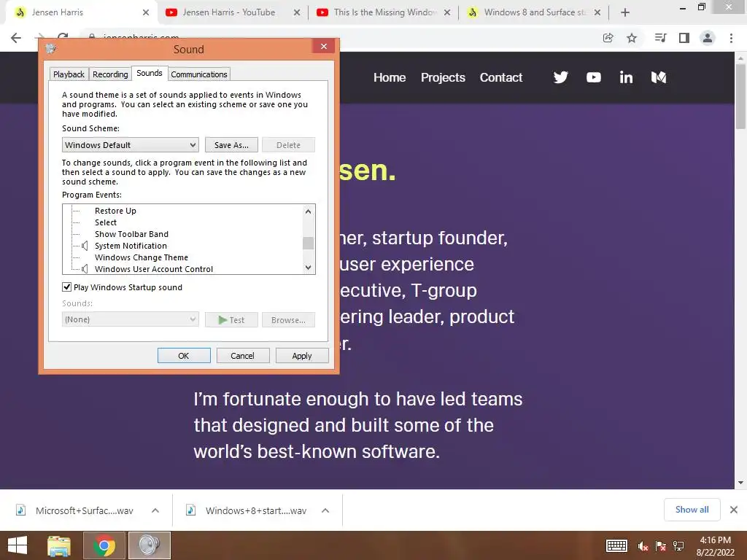The image size is (747, 560).
Task: Click the Program Events scrollbar thumb
Action: 309,243
